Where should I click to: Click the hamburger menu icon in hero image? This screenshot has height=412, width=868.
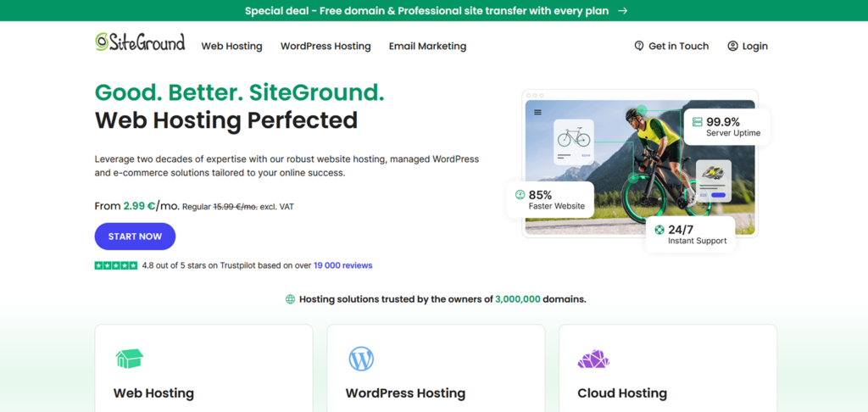[x=537, y=112]
